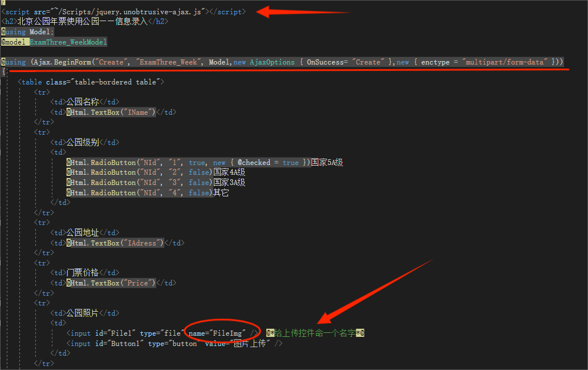Image resolution: width=588 pixels, height=370 pixels.
Task: Click the 公园名称 cell text
Action: (83, 102)
